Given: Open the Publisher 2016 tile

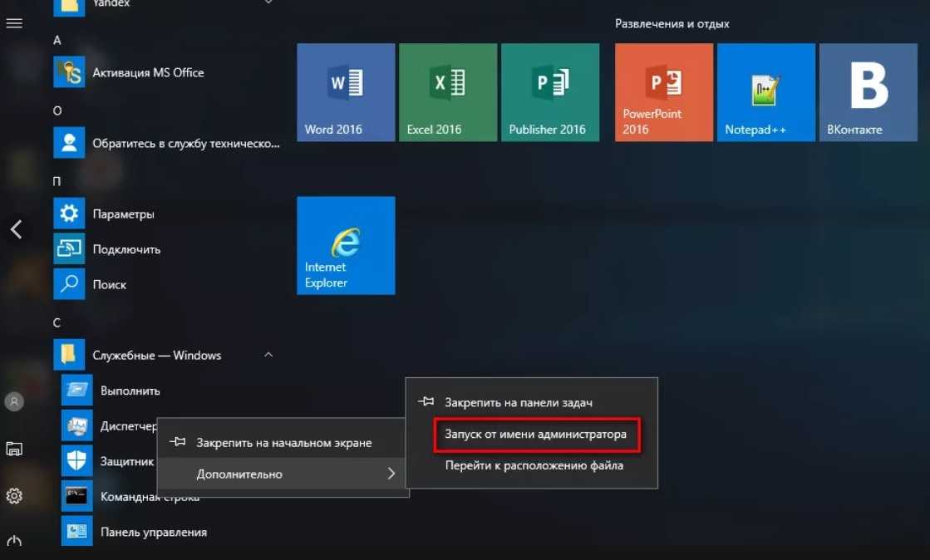Looking at the screenshot, I should (550, 92).
